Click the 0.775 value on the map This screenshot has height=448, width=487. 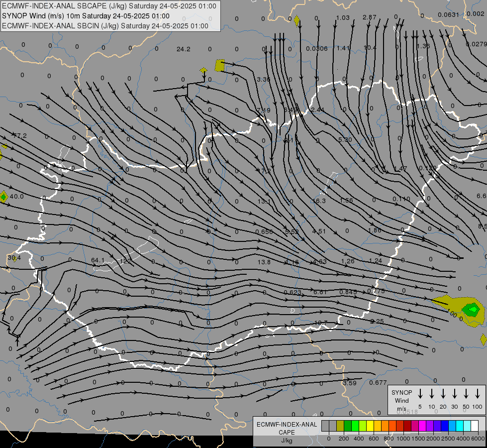pyautogui.click(x=376, y=291)
